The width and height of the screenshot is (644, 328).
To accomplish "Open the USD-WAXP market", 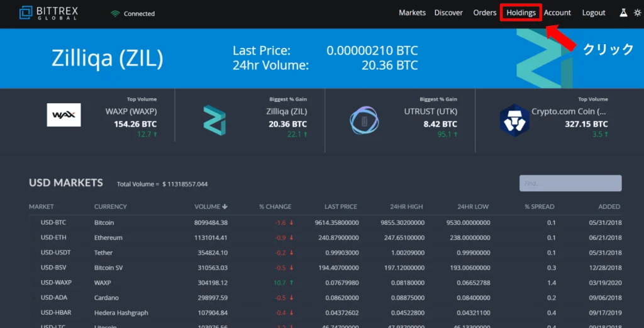I will (x=56, y=283).
